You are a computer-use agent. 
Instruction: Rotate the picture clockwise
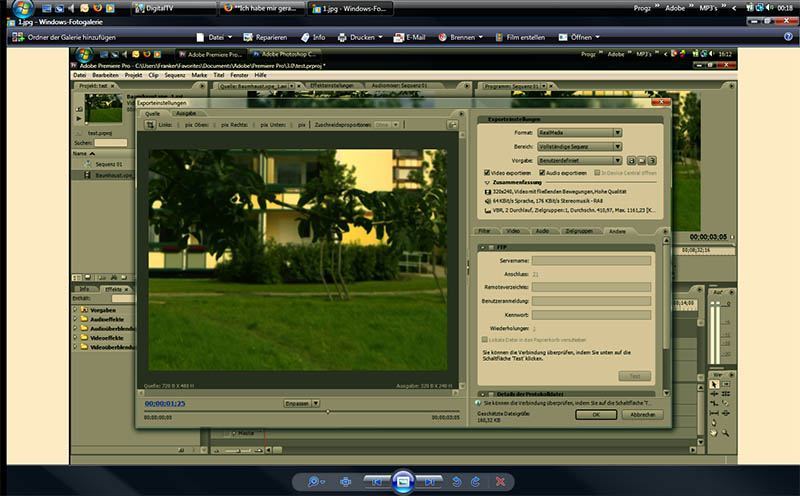[x=475, y=482]
